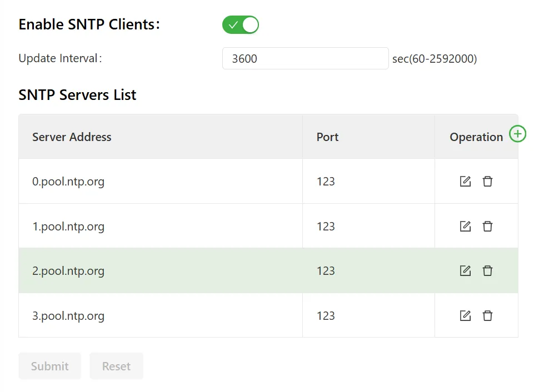Viewport: 539px width, 392px height.
Task: Select the 2.pool.ntp.org address cell
Action: [161, 271]
